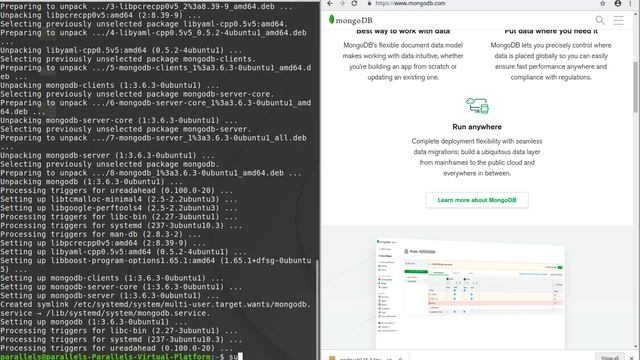This screenshot has width=640, height=360.
Task: Click 'Processing triggers for man-db' terminal line
Action: pos(100,234)
